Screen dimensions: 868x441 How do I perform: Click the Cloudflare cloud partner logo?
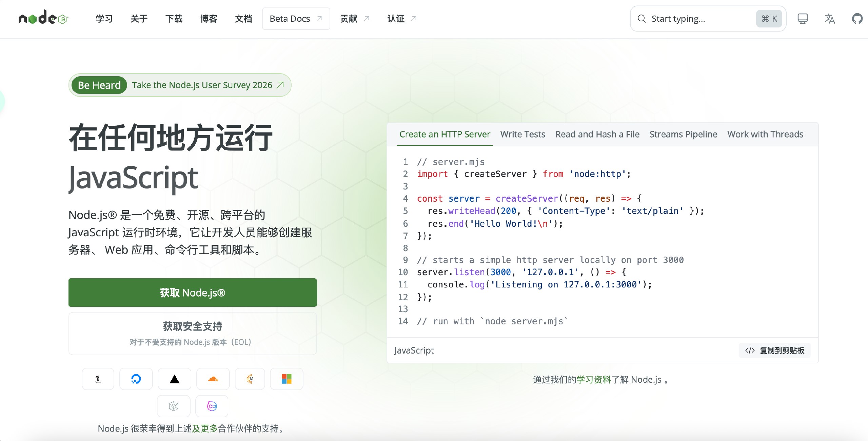213,379
